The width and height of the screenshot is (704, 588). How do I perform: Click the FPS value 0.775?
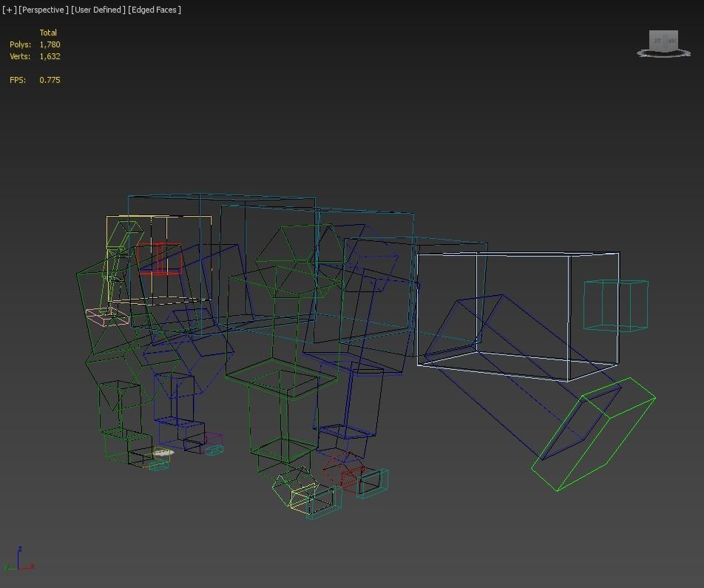[x=50, y=80]
